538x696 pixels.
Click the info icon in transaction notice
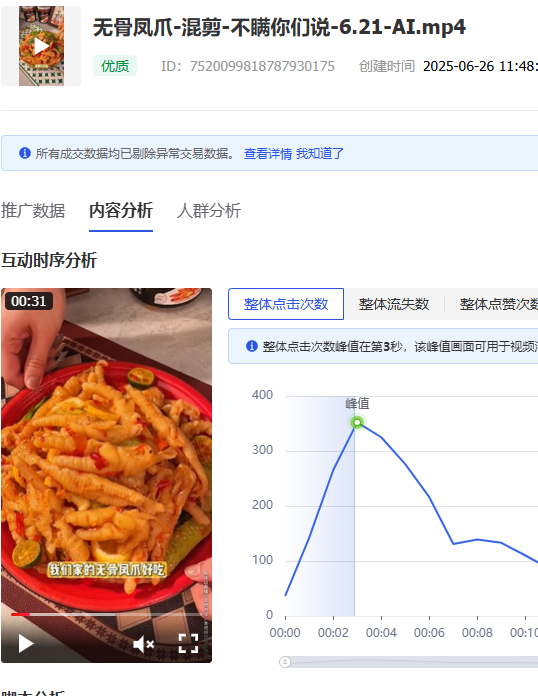25,153
